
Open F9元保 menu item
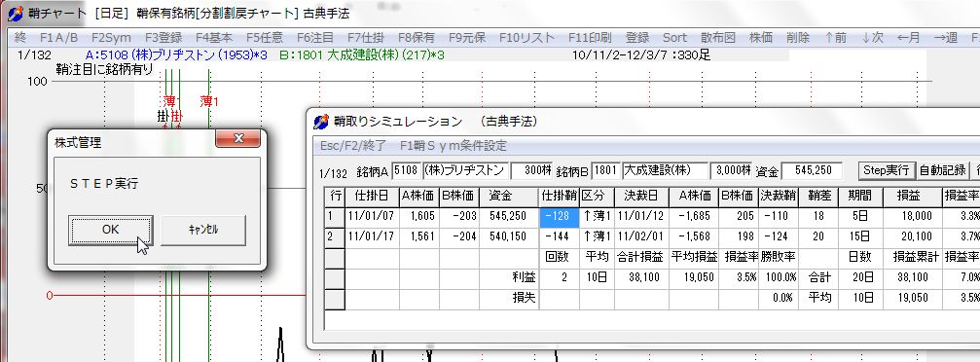pyautogui.click(x=467, y=38)
